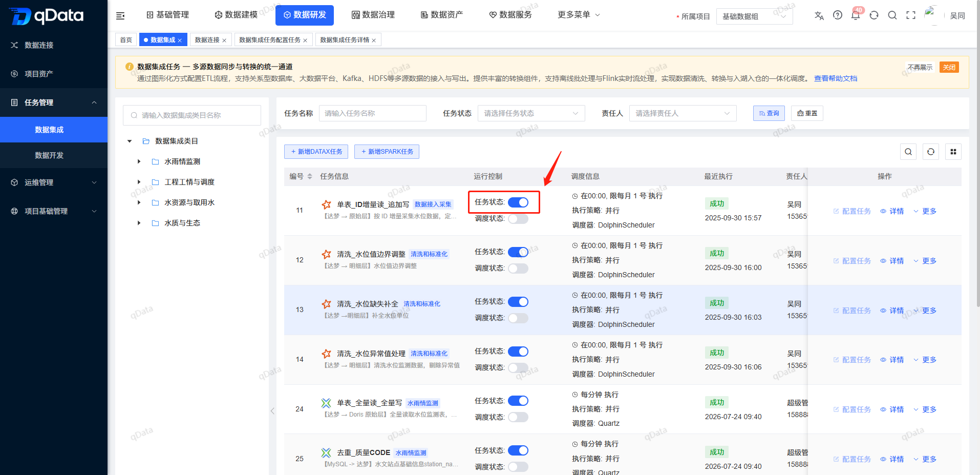Click the top bar refresh icon
The image size is (980, 475).
click(x=874, y=15)
